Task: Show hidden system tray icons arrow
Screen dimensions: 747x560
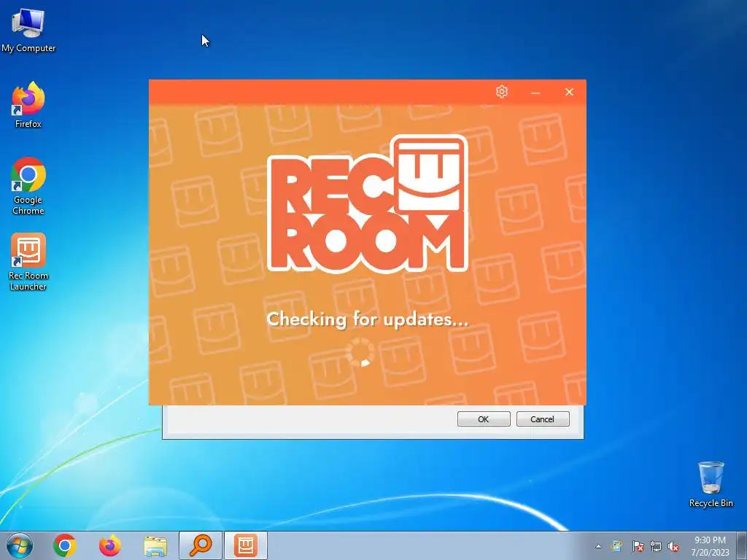Action: click(x=598, y=546)
